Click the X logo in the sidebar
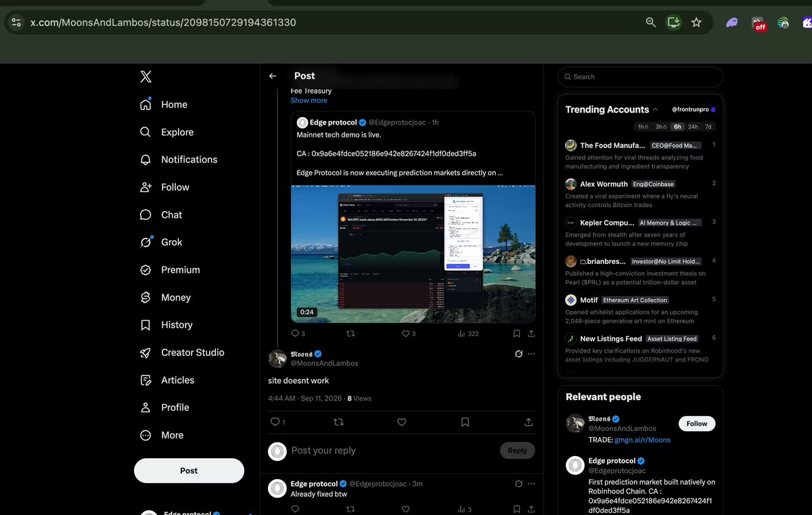812x515 pixels. 145,76
